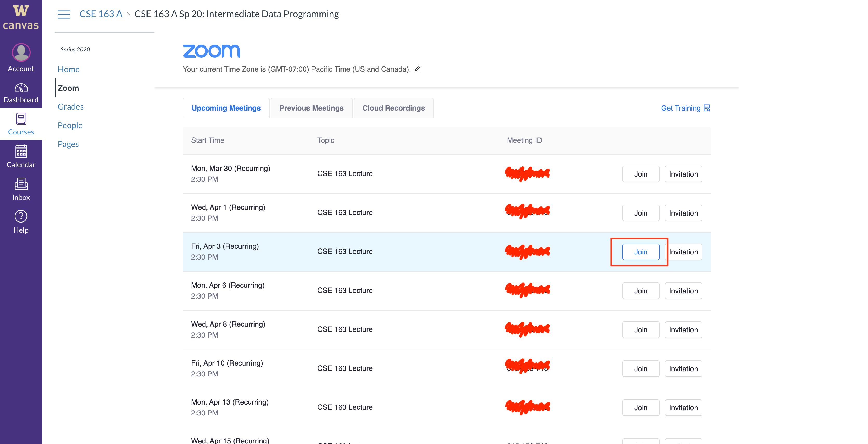Click Invitation for Mon, Apr 6 lecture
Screen dimensions: 868x444
pyautogui.click(x=683, y=291)
